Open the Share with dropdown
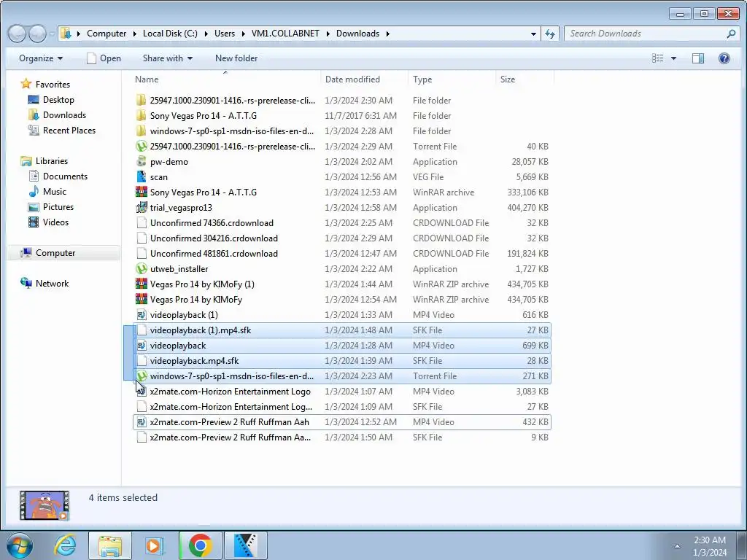 pyautogui.click(x=168, y=58)
